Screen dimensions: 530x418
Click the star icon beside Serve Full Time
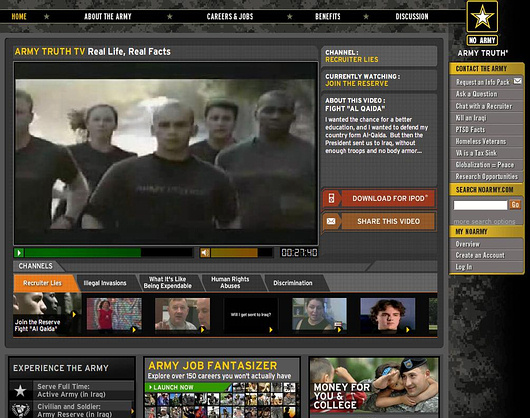20,390
